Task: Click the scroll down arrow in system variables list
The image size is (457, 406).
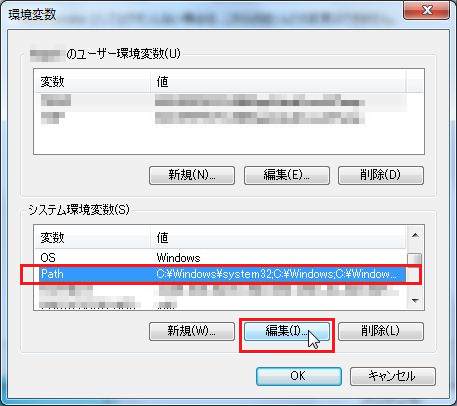Action: tap(415, 301)
